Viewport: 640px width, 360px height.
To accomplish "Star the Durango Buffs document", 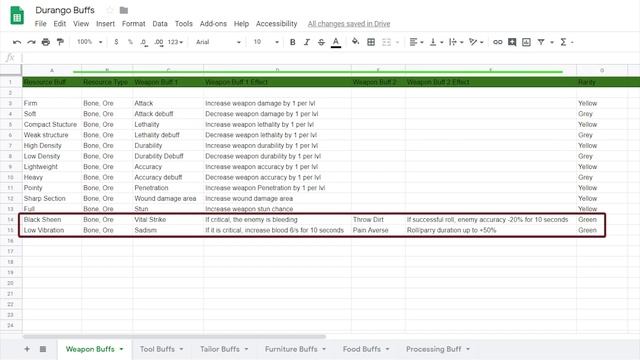I will [x=109, y=10].
